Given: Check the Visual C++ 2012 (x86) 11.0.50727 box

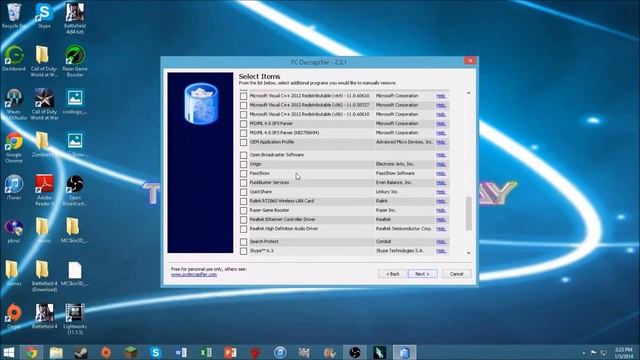Looking at the screenshot, I should 244,105.
